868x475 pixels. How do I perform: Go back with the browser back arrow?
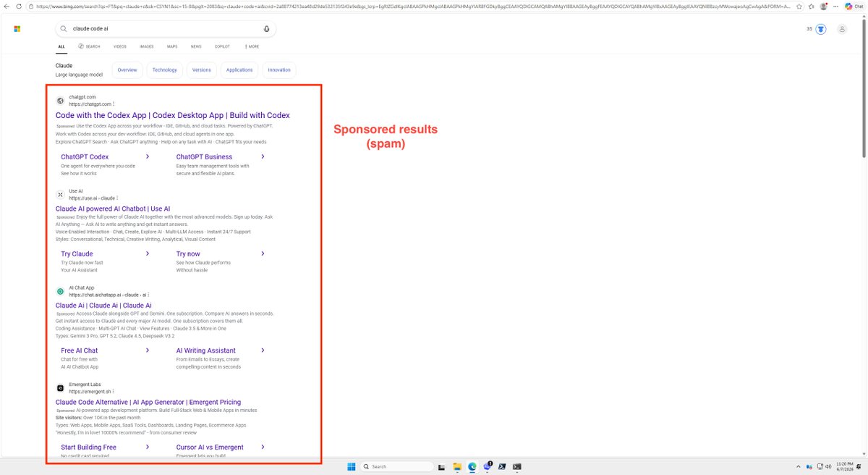click(7, 7)
